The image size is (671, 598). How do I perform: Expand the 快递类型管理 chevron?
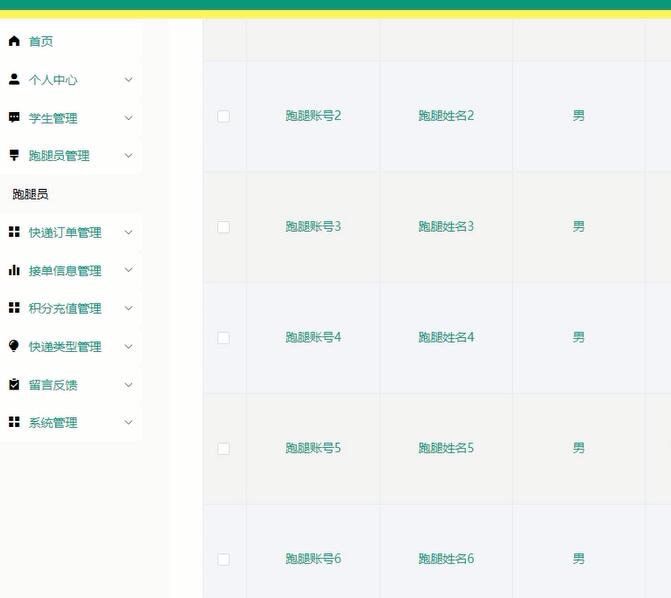pos(128,346)
